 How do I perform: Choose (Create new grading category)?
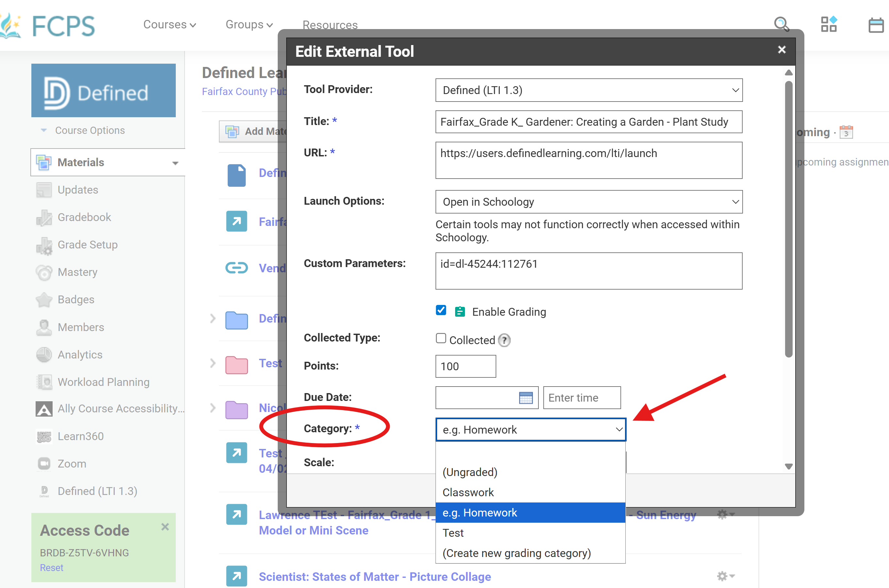point(530,553)
